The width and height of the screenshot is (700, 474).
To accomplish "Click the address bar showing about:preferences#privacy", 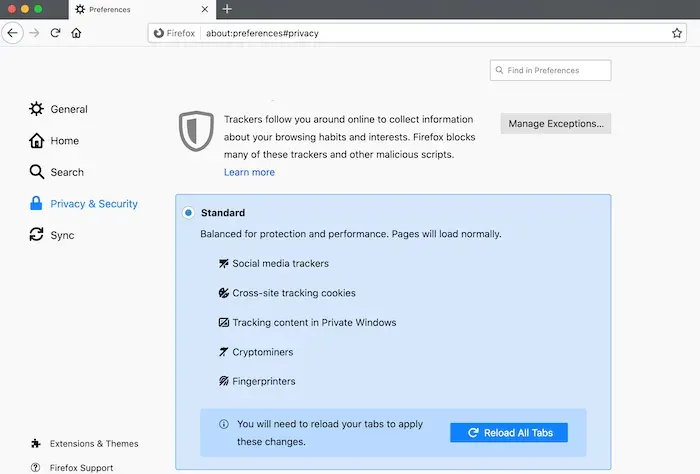I will click(x=400, y=33).
